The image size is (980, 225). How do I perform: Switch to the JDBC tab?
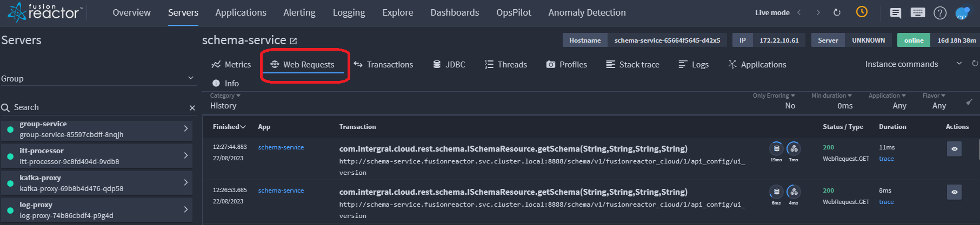[x=449, y=64]
